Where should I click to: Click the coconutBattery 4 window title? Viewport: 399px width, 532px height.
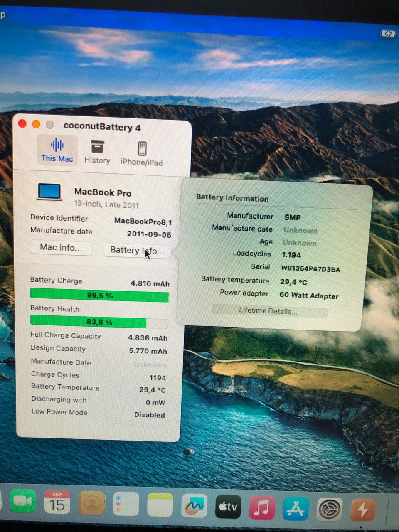tap(102, 127)
